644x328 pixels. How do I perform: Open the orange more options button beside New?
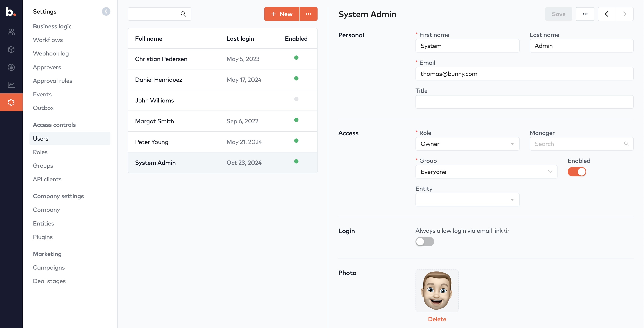[308, 14]
